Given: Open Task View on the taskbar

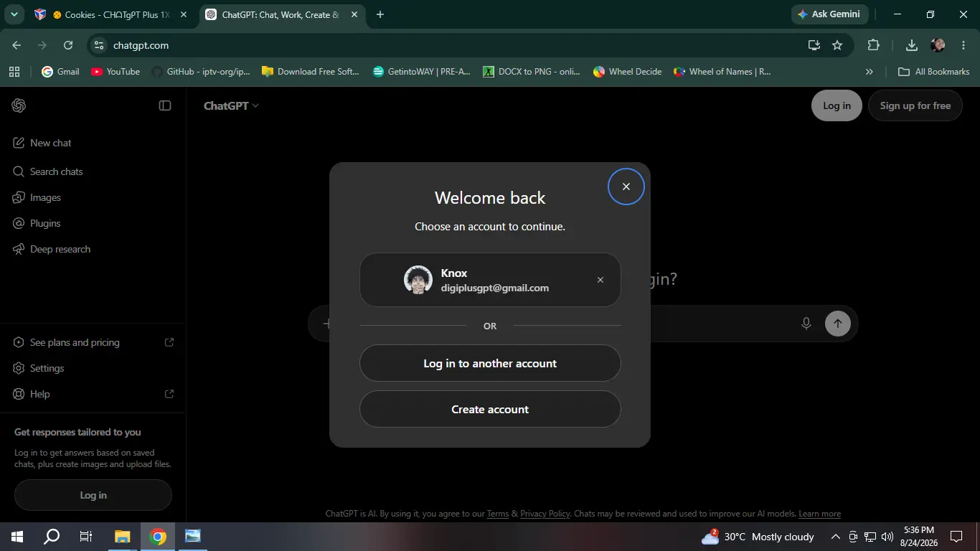Looking at the screenshot, I should (86, 537).
